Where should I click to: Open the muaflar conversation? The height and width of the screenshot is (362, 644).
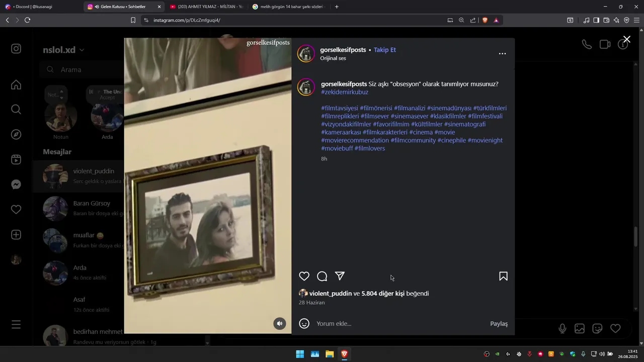[x=78, y=240]
